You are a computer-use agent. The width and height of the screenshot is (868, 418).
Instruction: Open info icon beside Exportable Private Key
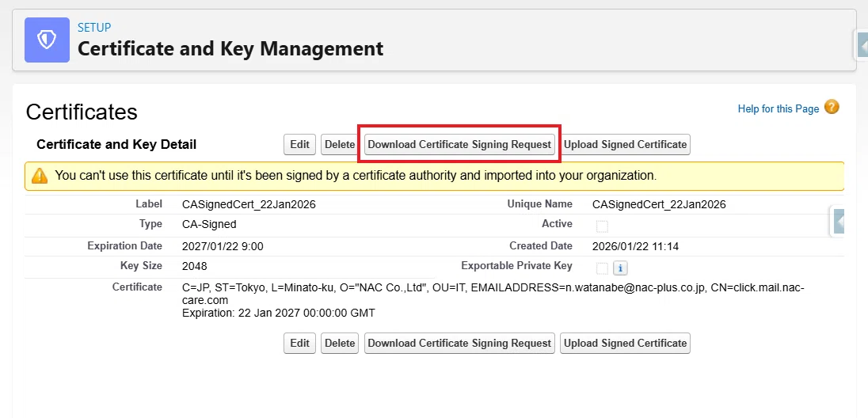pos(621,268)
